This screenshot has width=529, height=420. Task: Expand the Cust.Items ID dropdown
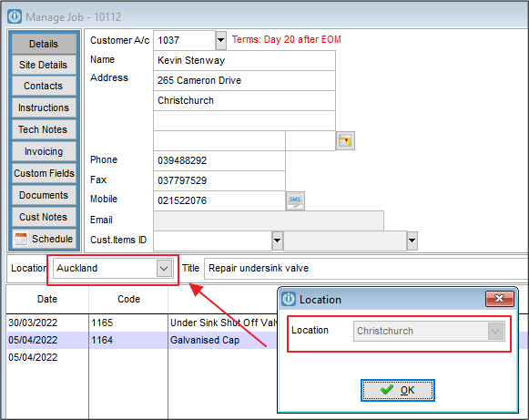tap(277, 241)
